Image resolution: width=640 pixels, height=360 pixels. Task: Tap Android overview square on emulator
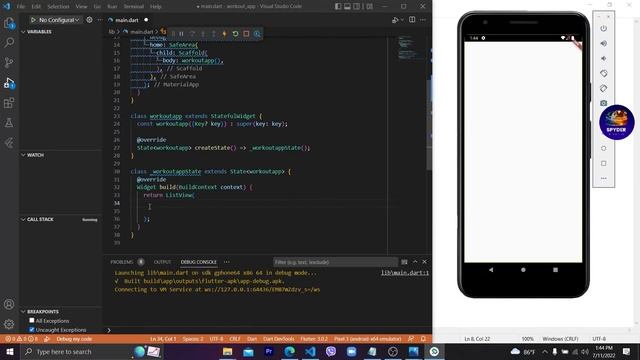(x=556, y=270)
